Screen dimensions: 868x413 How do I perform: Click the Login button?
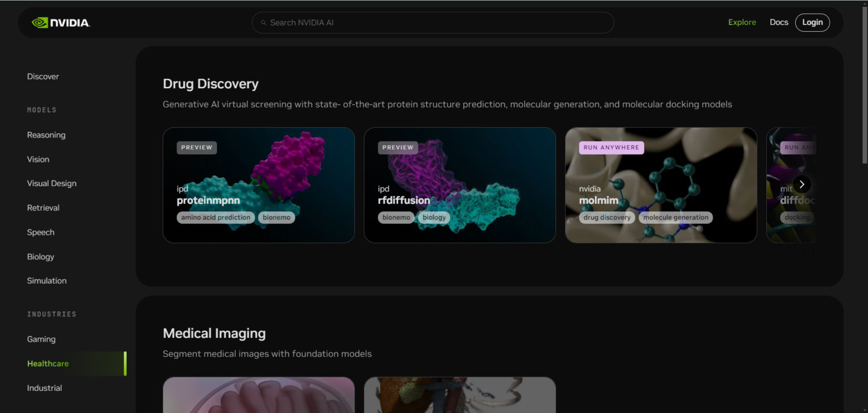[x=813, y=23]
